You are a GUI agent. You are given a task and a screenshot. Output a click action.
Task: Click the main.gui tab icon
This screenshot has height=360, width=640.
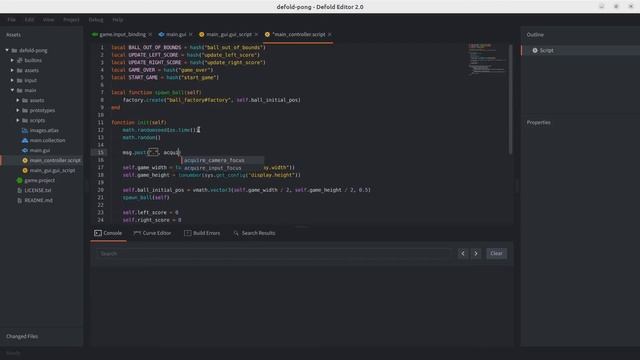(161, 35)
